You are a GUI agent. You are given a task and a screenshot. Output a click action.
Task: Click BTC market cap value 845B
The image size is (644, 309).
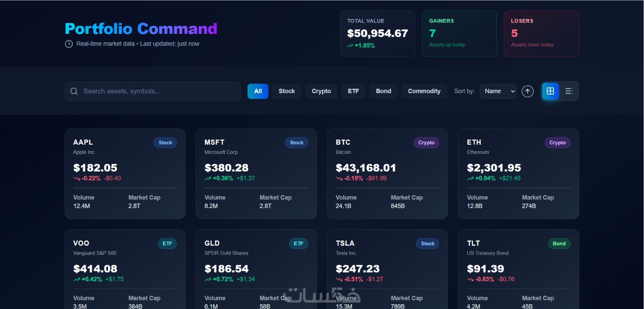(x=398, y=206)
